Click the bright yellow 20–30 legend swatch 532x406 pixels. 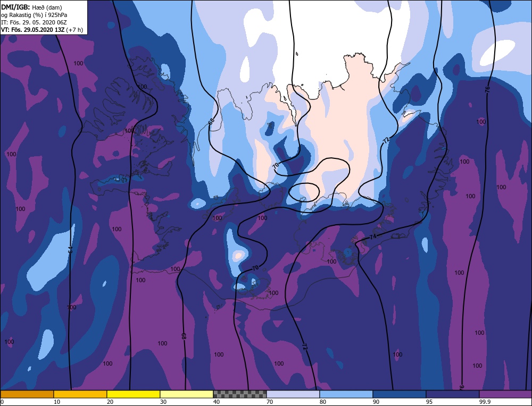pos(134,394)
